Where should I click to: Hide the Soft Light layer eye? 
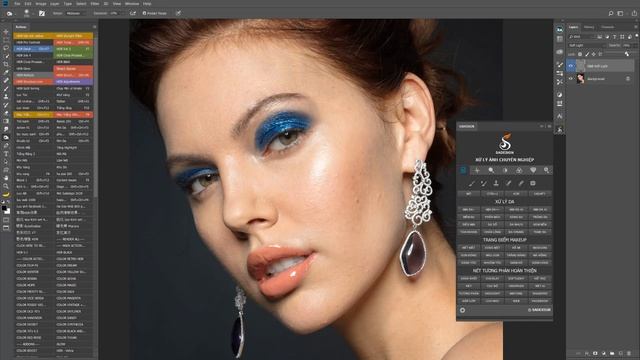point(571,66)
